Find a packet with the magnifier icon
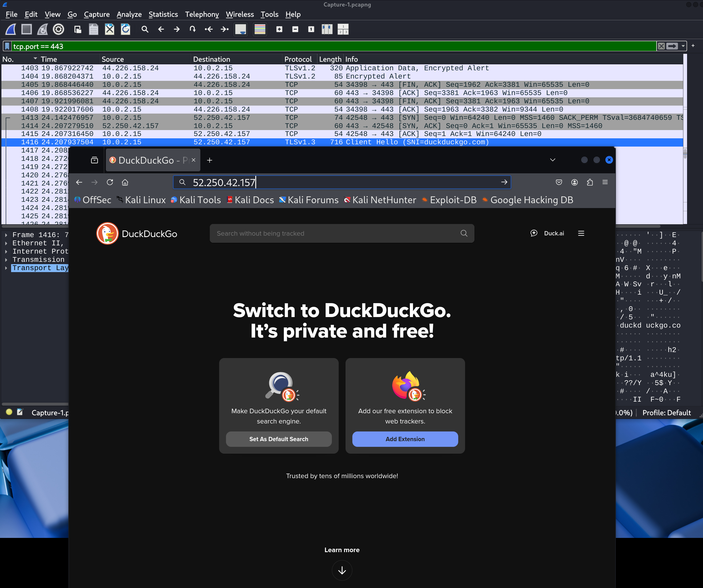Viewport: 703px width, 588px height. click(x=145, y=29)
